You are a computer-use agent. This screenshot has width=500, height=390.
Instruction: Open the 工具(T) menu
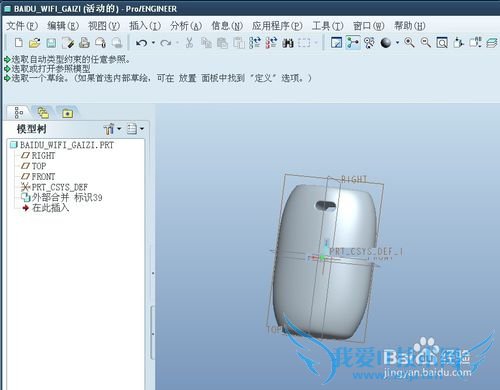tap(328, 26)
